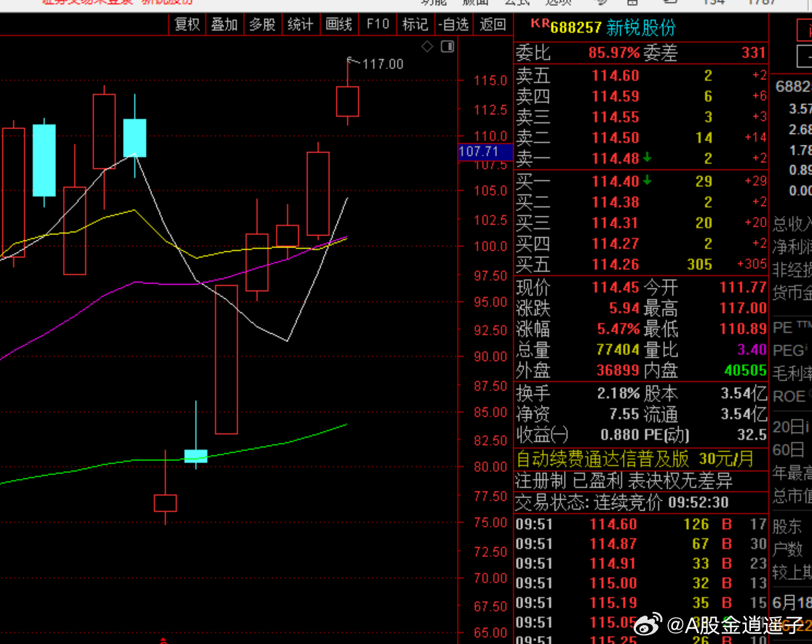This screenshot has height=644, width=812.
Task: Click the 总量 77404 value
Action: click(x=618, y=350)
